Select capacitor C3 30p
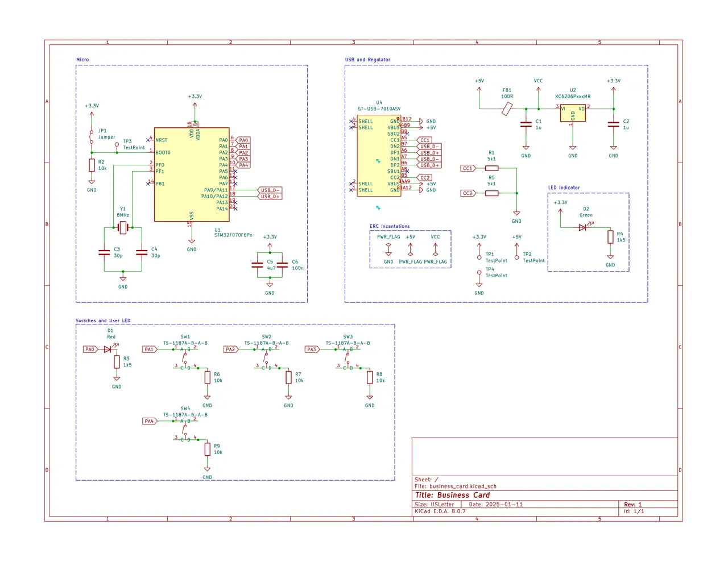728x562 pixels. pyautogui.click(x=104, y=252)
